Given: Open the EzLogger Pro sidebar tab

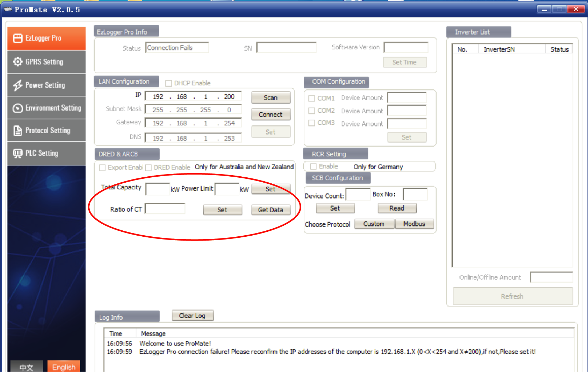Looking at the screenshot, I should pyautogui.click(x=47, y=38).
